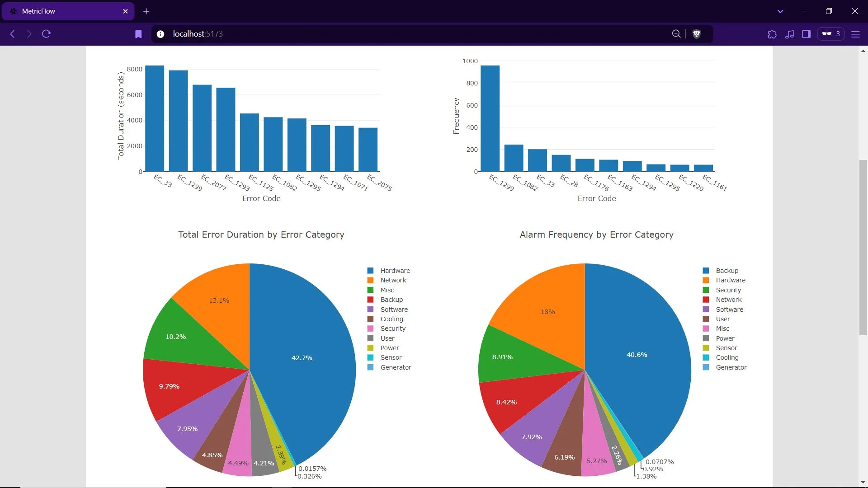Click the 8.42% label in the frequency pie
This screenshot has width=868, height=488.
click(506, 402)
